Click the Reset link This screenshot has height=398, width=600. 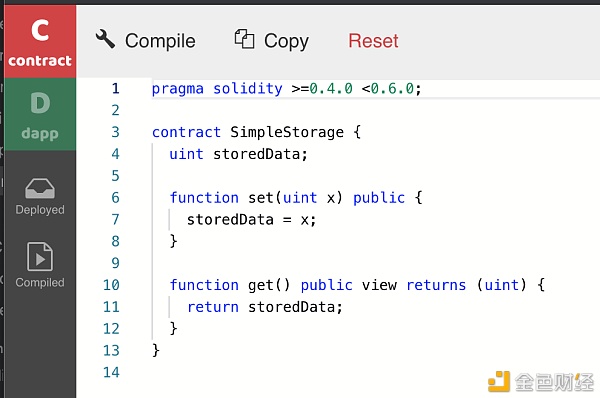373,41
